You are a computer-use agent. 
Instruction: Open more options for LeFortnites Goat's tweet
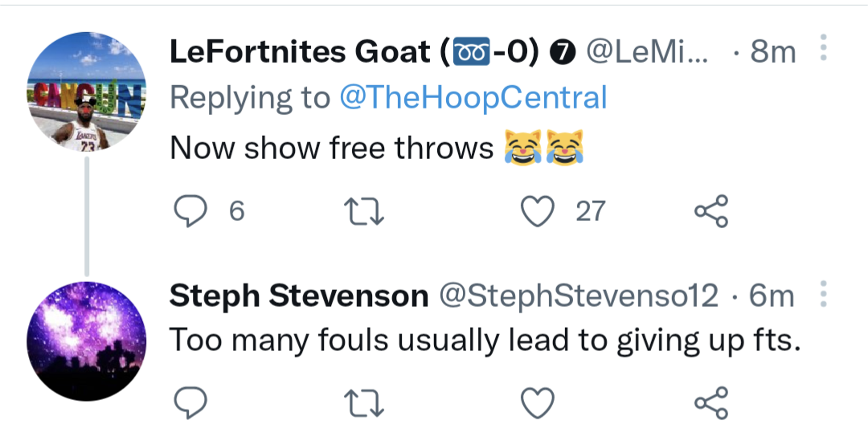click(x=822, y=50)
